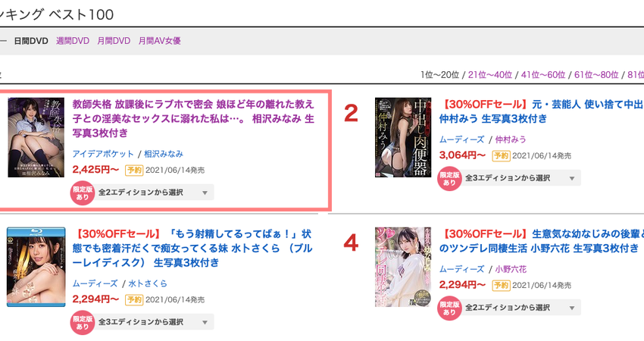Click the 予約 badge beside 3,064円 price
The image size is (644, 341).
(x=501, y=155)
